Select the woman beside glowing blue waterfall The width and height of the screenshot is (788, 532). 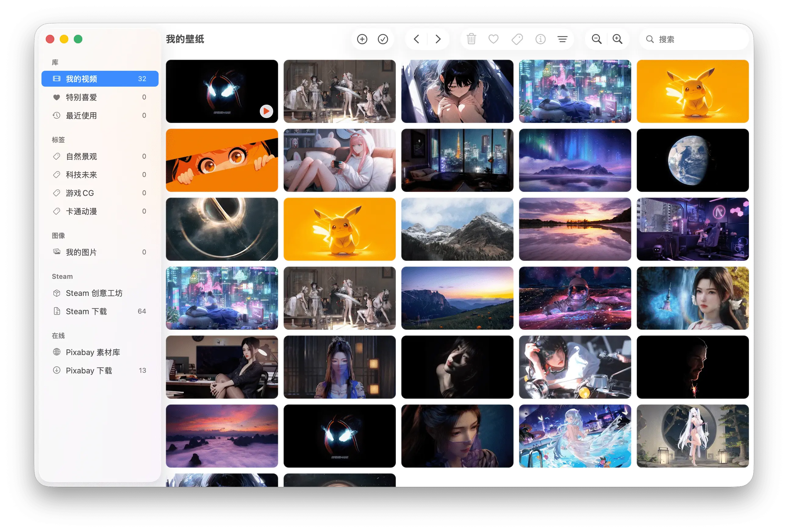(693, 298)
